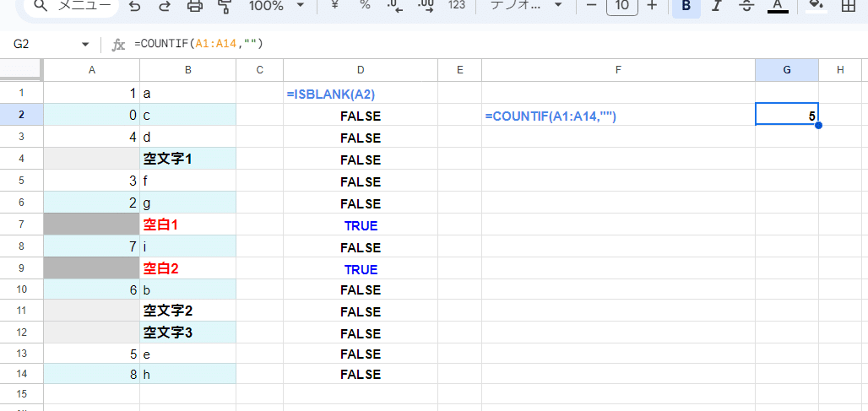The height and width of the screenshot is (411, 868).
Task: Select column G header
Action: (787, 70)
